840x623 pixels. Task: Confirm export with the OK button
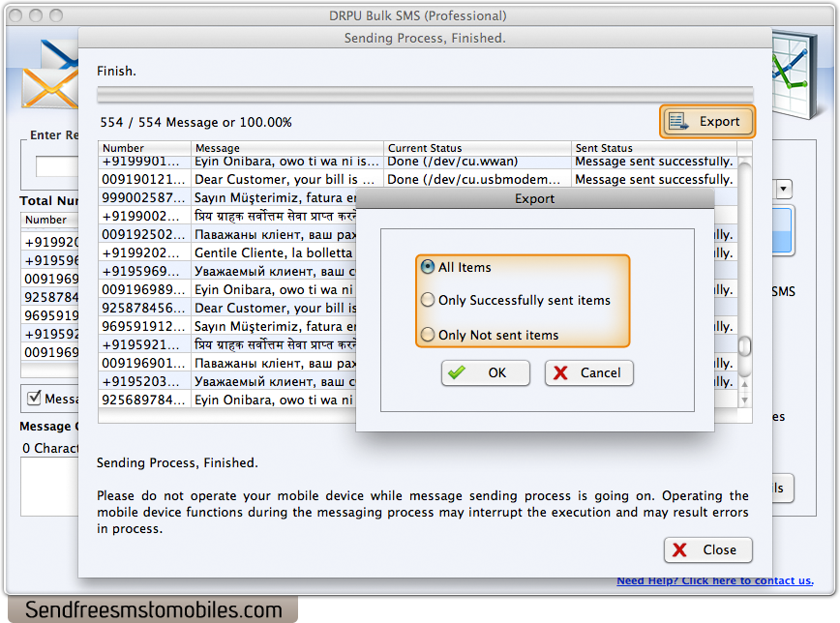(x=486, y=372)
